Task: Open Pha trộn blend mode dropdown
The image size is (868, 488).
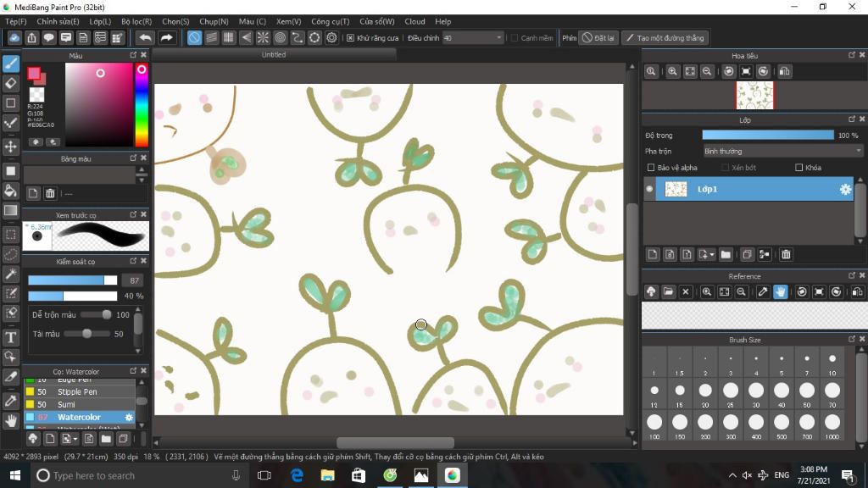Action: (782, 151)
